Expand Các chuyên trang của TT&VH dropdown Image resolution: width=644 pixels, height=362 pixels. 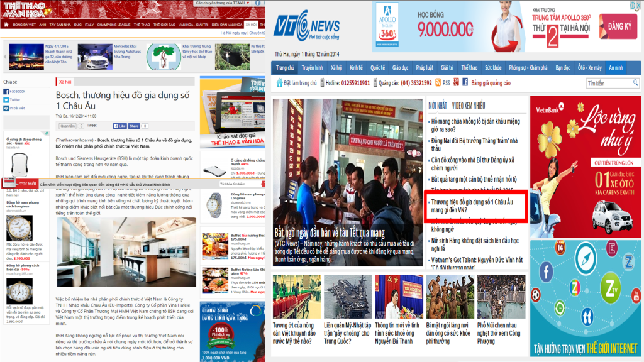[x=222, y=3]
